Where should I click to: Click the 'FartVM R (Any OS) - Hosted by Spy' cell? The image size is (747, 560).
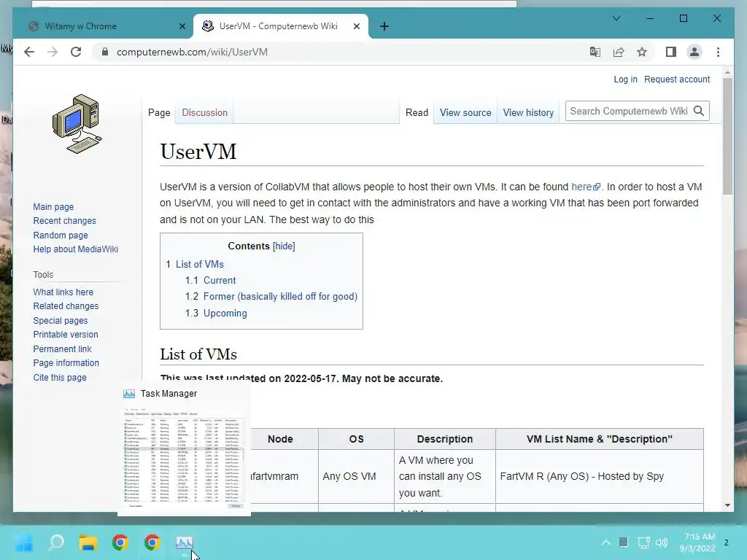pos(600,476)
